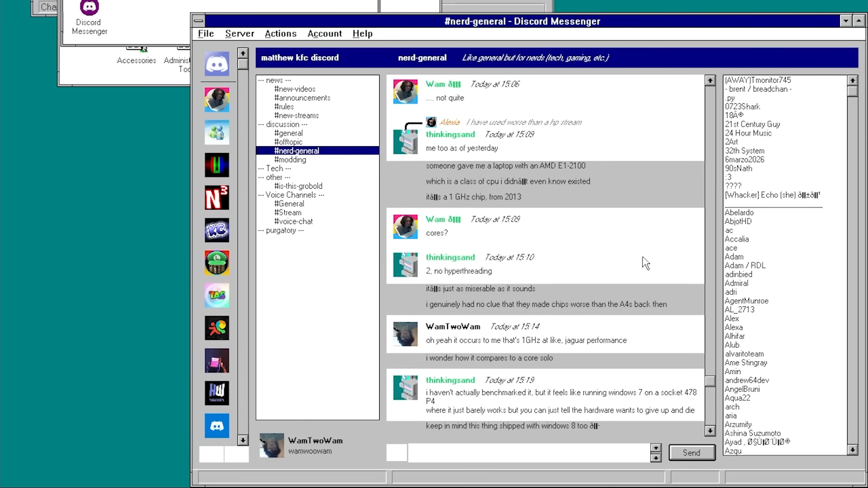868x488 pixels.
Task: Open the Account menu
Action: (325, 33)
